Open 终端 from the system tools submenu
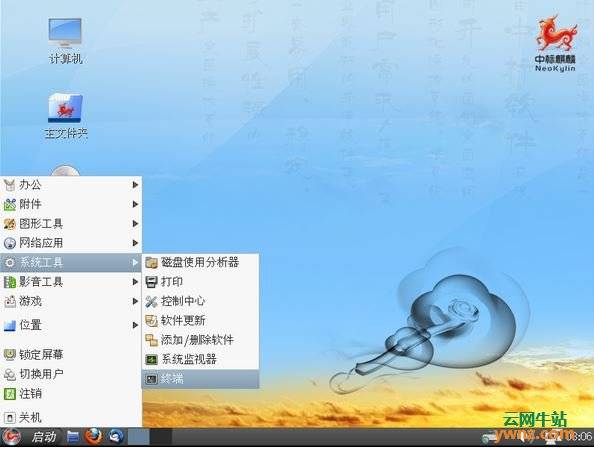This screenshot has height=449, width=594. [x=200, y=379]
